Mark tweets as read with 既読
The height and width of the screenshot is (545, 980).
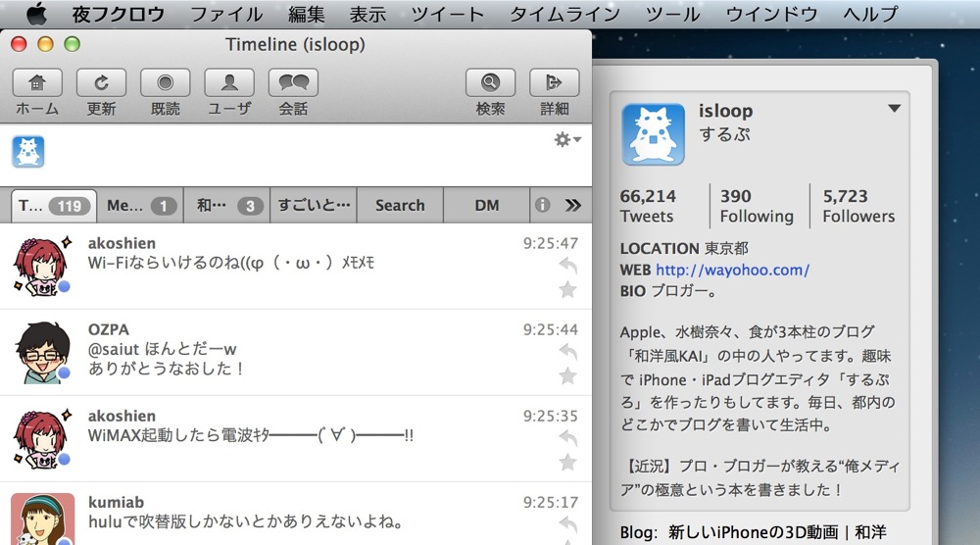165,82
